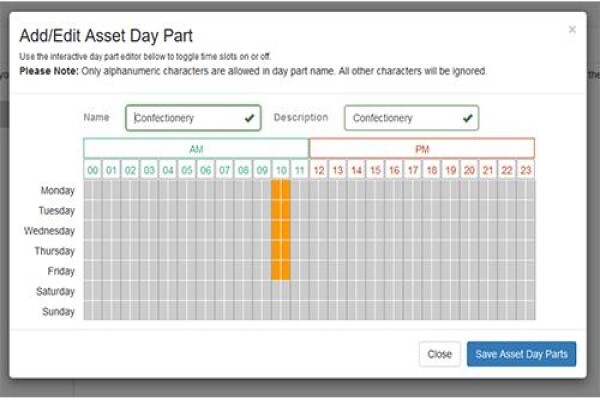Turn off orange Wednesday 10 o'clock slot
This screenshot has width=600, height=400.
pos(281,231)
